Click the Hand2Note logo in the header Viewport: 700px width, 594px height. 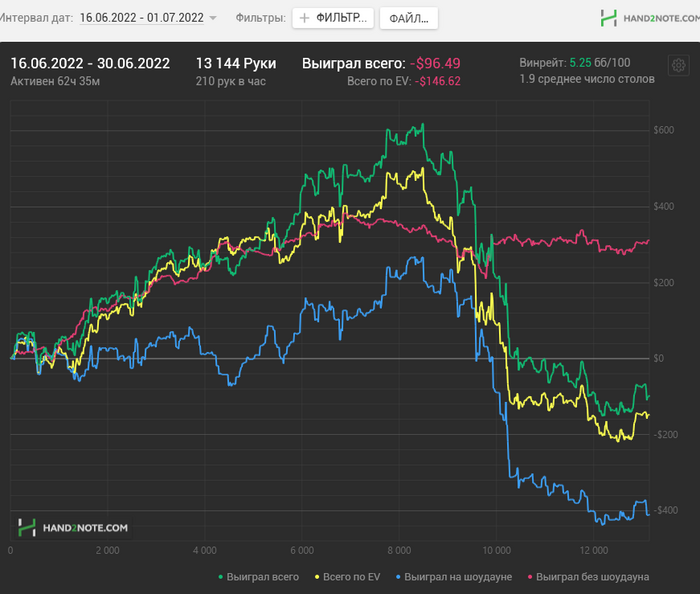(650, 18)
